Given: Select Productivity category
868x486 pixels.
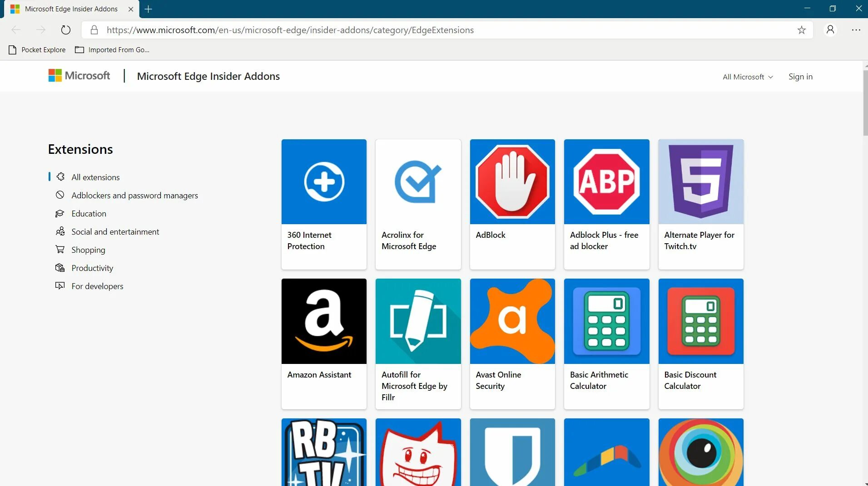Looking at the screenshot, I should coord(84,268).
